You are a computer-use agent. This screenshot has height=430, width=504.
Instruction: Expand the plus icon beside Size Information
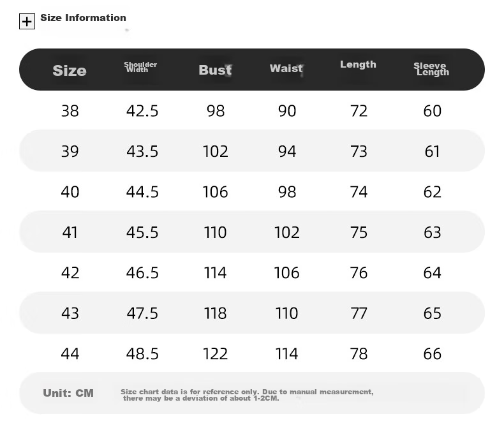click(27, 22)
